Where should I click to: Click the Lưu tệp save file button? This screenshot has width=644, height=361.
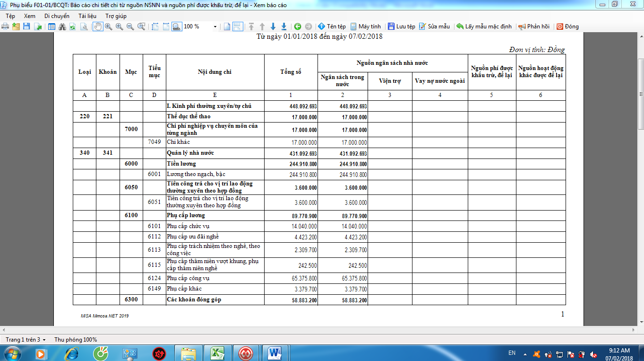click(401, 26)
